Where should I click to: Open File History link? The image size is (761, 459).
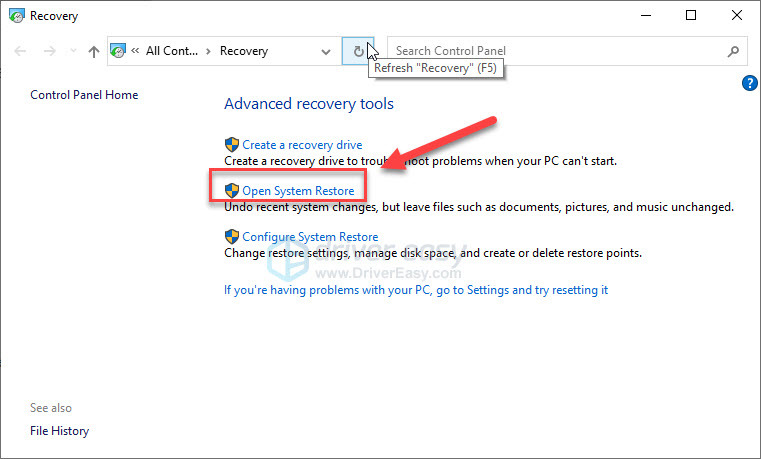[x=59, y=431]
